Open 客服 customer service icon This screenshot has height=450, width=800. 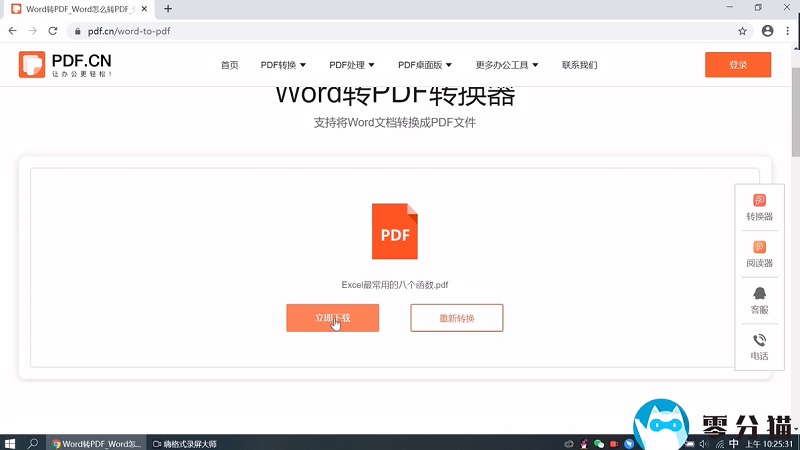tap(759, 300)
